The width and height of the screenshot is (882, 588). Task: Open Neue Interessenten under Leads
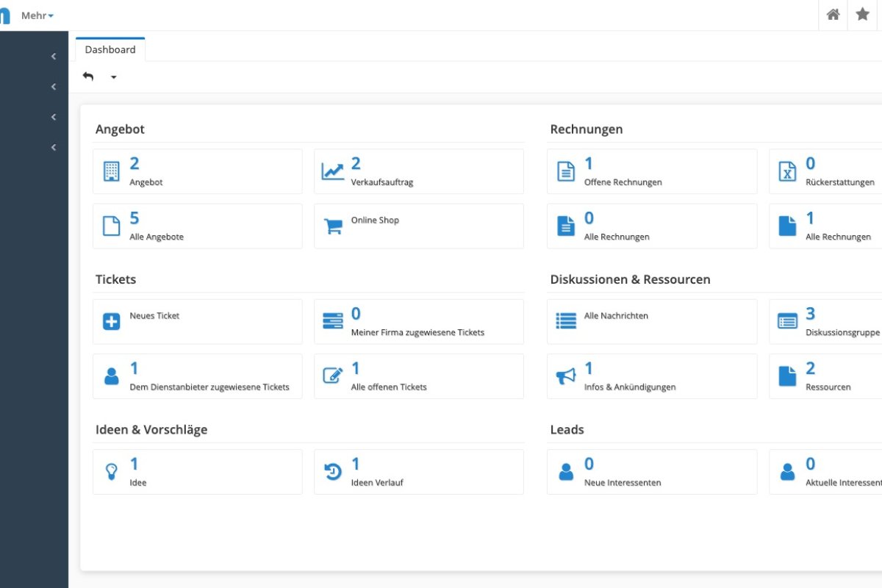[x=623, y=482]
